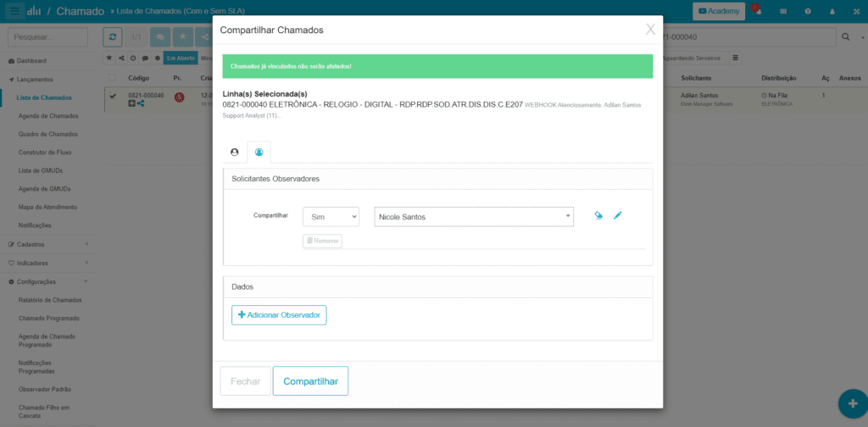Image resolution: width=868 pixels, height=427 pixels.
Task: Open Chamado Programado
Action: coord(48,318)
